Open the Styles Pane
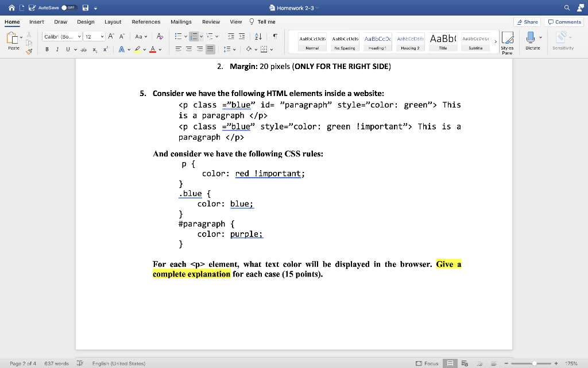The image size is (588, 368). 508,40
